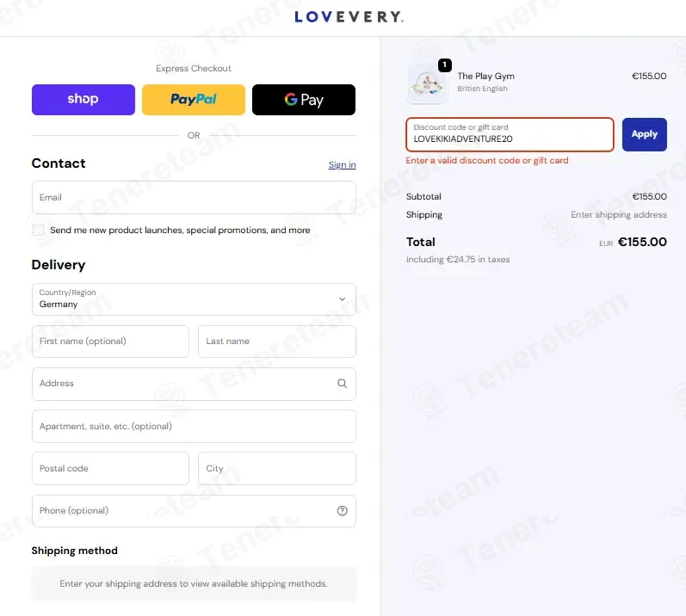The height and width of the screenshot is (616, 686).
Task: Open the Sign in link
Action: 342,165
